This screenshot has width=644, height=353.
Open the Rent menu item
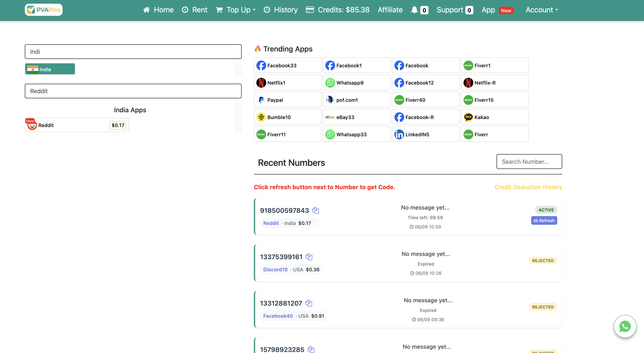click(x=195, y=10)
